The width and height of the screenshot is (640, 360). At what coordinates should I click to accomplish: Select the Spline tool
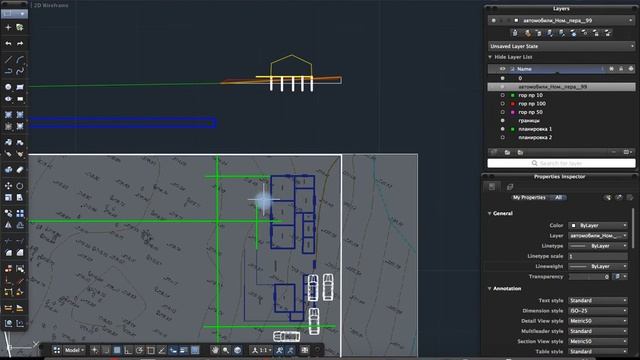point(20,71)
